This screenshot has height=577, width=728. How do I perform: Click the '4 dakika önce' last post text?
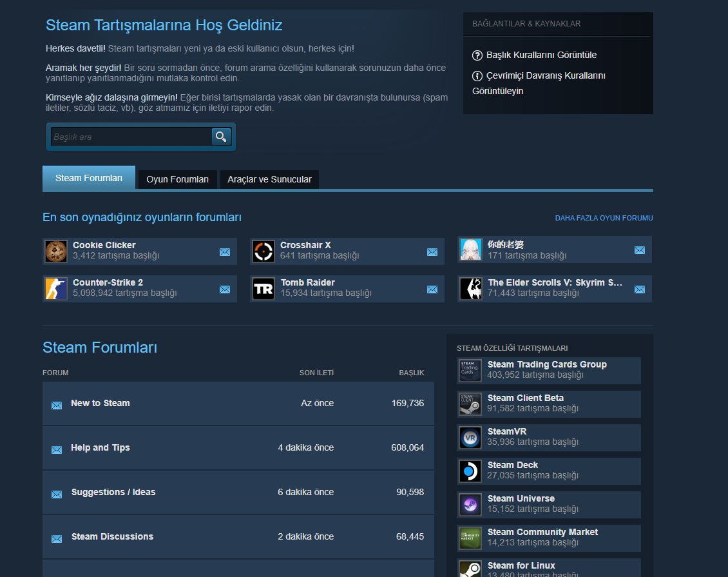(306, 447)
